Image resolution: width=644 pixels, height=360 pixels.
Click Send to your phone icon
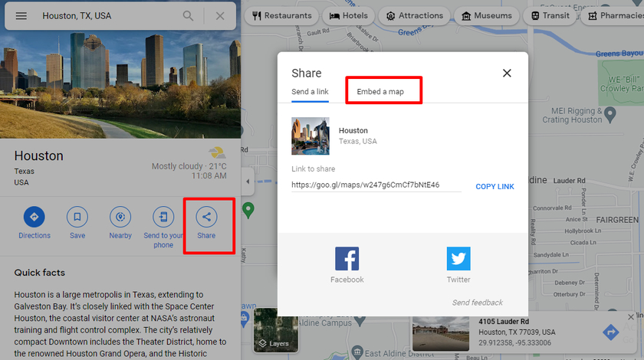click(163, 217)
